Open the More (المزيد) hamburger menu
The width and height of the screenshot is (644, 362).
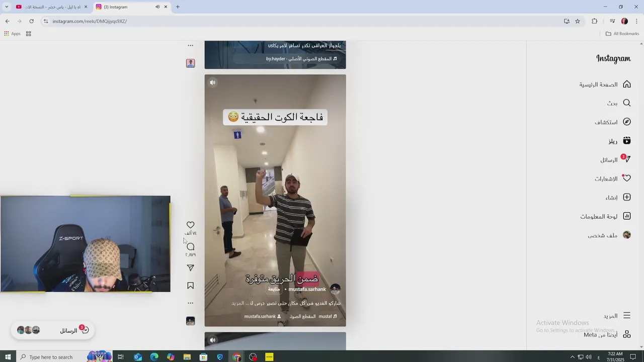[x=617, y=316]
